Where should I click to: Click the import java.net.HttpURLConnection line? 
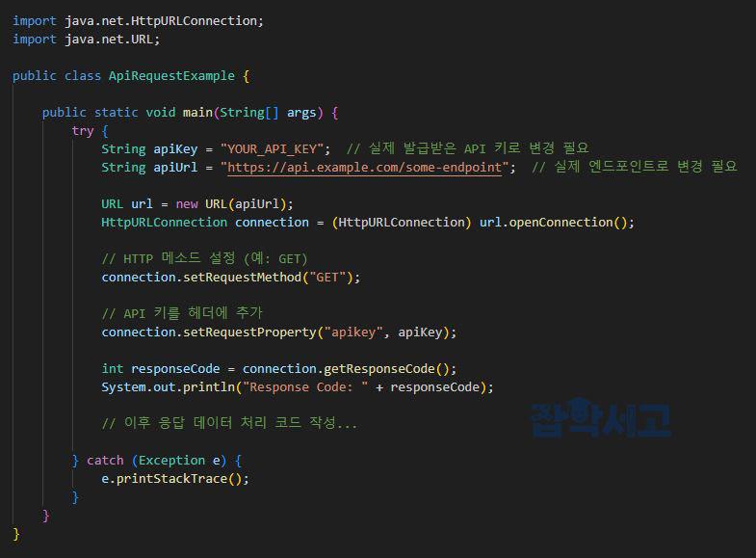[138, 21]
